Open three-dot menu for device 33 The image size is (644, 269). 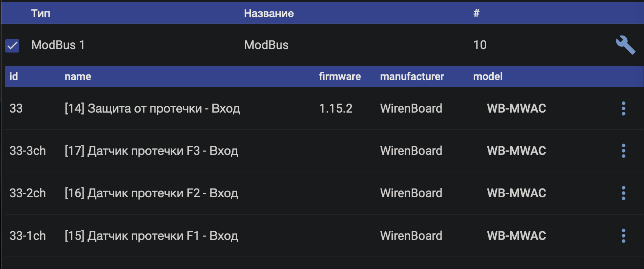(623, 108)
